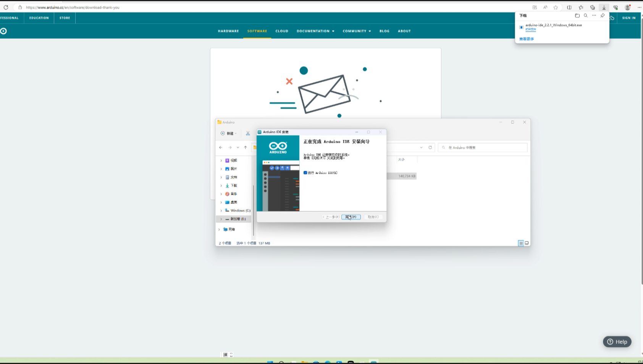The width and height of the screenshot is (643, 364).
Task: Click the Explorer search box
Action: pos(483,148)
